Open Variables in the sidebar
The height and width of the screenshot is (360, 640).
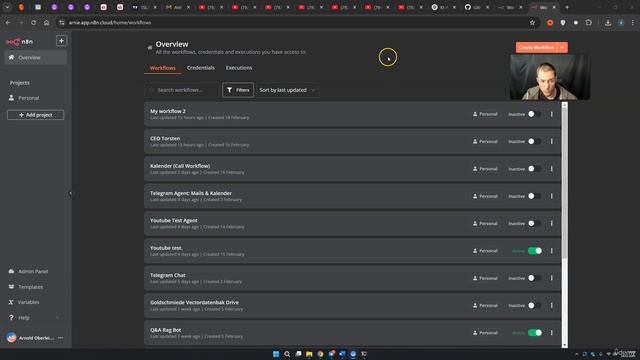[x=28, y=302]
